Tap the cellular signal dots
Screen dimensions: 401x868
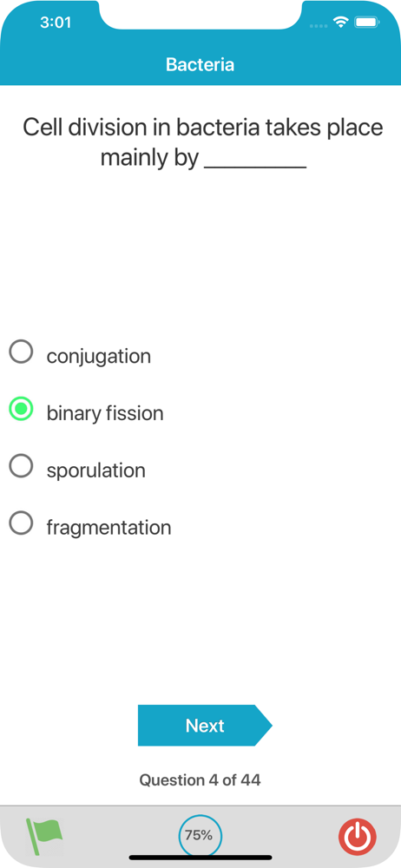319,25
